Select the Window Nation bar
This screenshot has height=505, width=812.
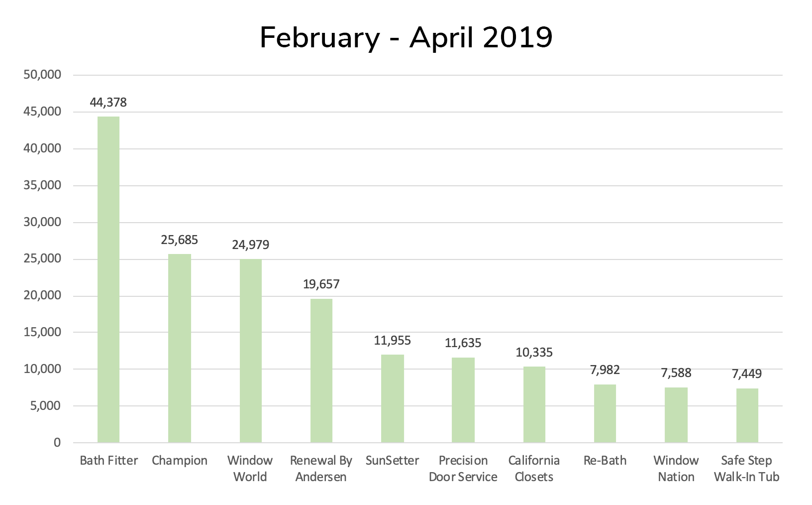coord(676,415)
